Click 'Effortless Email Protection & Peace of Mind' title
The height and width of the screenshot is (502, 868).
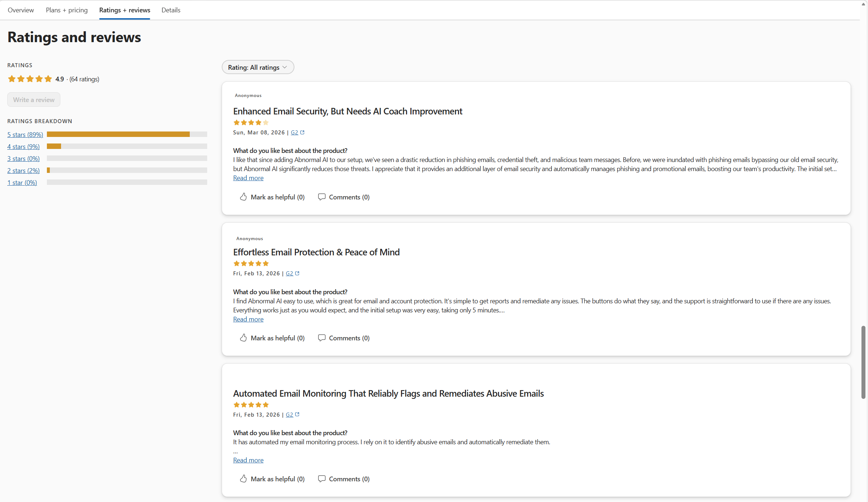coord(316,252)
